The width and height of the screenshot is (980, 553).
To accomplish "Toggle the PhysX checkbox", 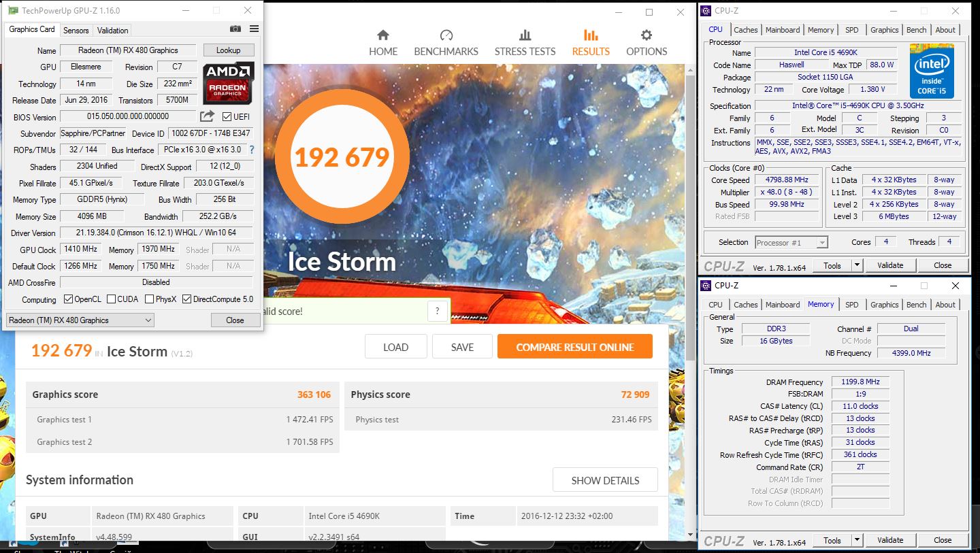I will tap(149, 299).
